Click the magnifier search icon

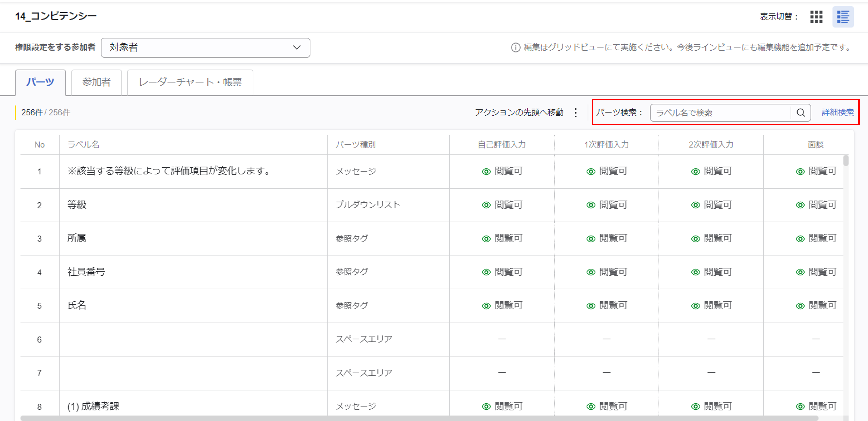click(801, 113)
